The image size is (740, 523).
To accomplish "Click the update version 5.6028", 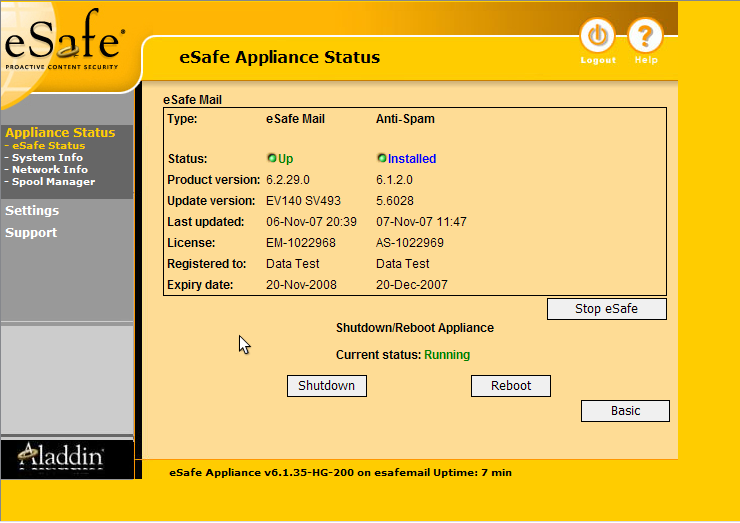I will (395, 201).
